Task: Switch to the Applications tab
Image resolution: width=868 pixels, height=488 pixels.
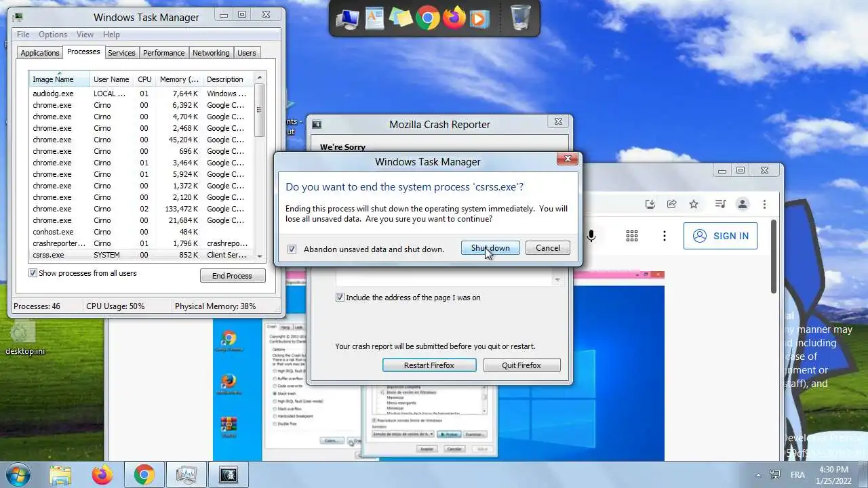Action: pos(40,53)
